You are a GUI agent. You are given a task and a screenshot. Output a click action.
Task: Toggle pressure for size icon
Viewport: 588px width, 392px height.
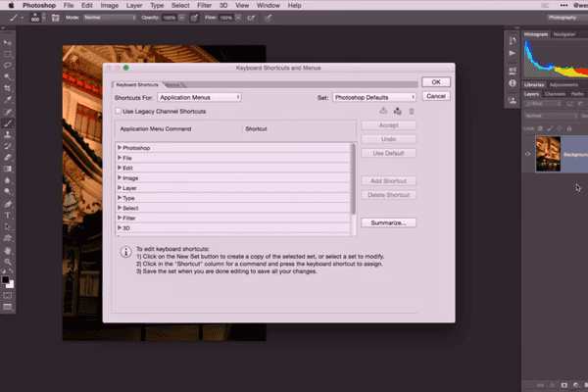(268, 18)
